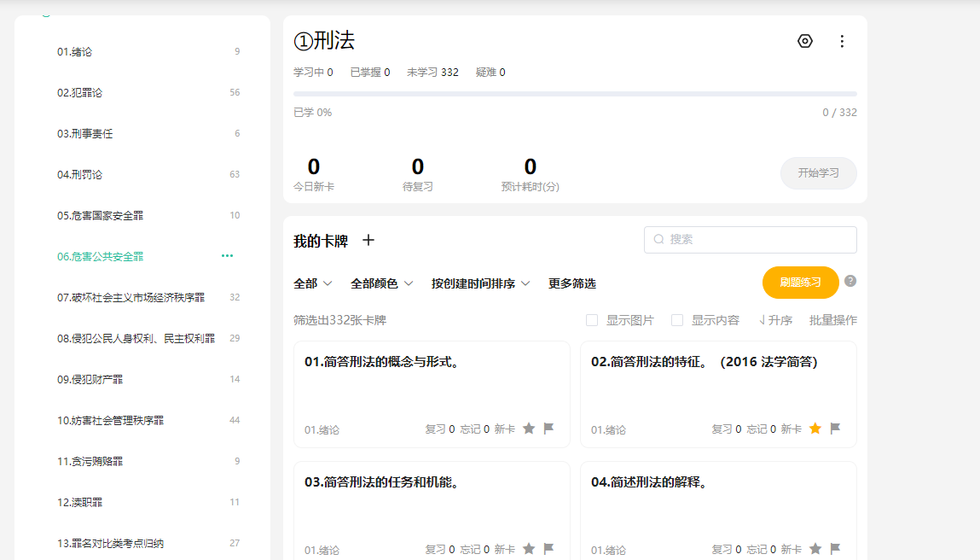Click the 疑难 0 stat
This screenshot has height=560, width=980.
[490, 73]
